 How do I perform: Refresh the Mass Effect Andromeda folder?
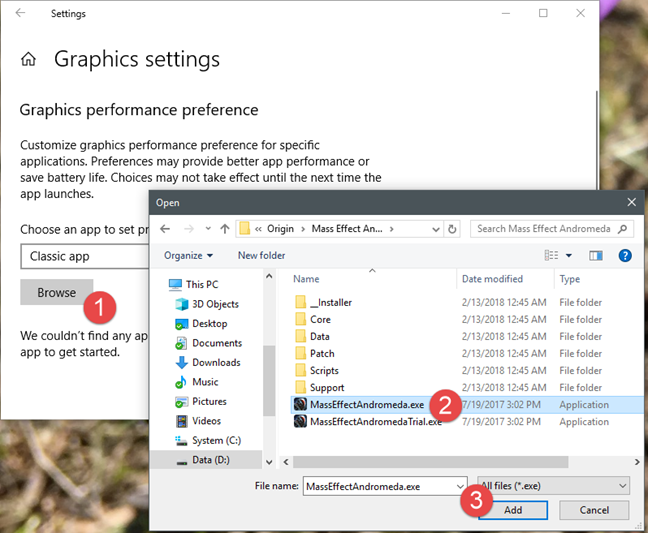click(452, 229)
